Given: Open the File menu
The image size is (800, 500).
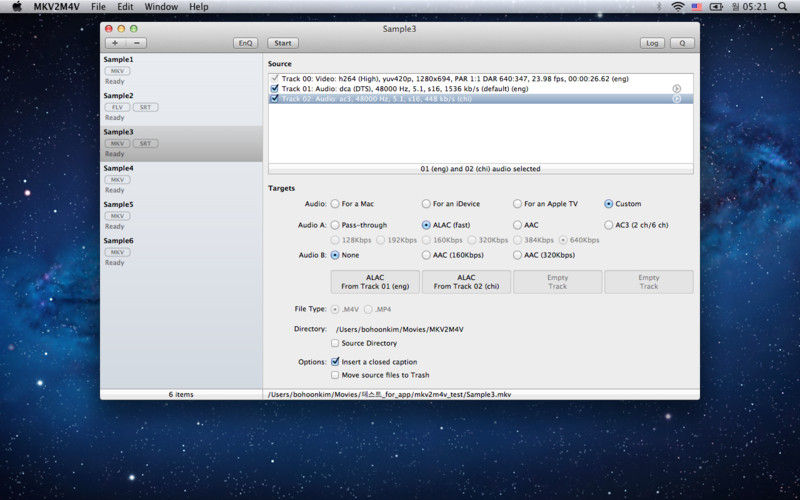Looking at the screenshot, I should 98,7.
